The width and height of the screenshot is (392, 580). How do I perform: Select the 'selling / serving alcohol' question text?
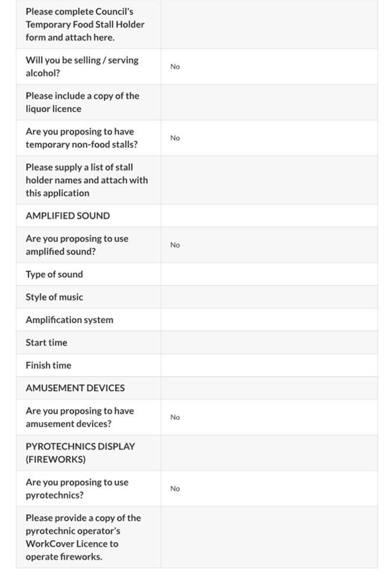[x=82, y=66]
